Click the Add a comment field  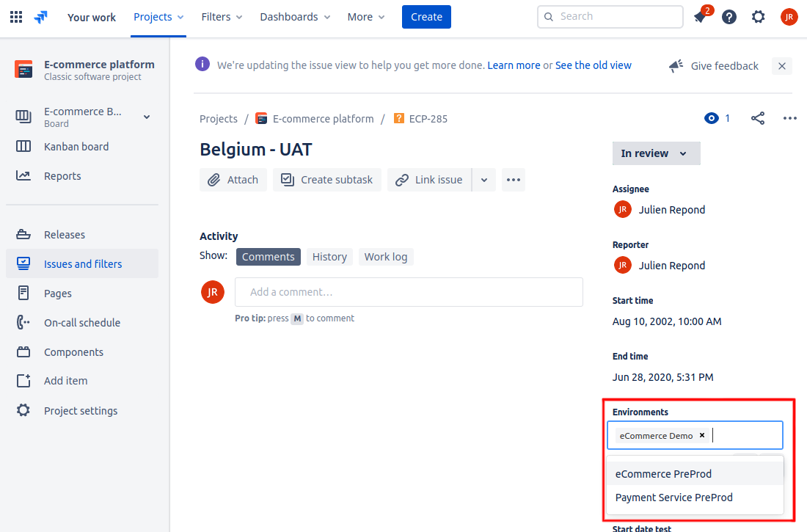[409, 292]
